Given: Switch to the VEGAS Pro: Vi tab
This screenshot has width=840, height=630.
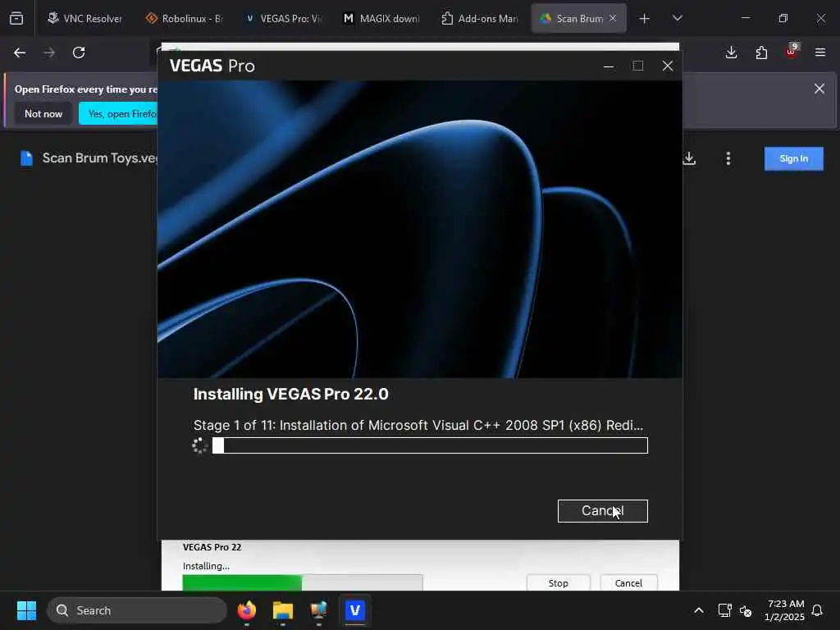Looking at the screenshot, I should (x=283, y=18).
